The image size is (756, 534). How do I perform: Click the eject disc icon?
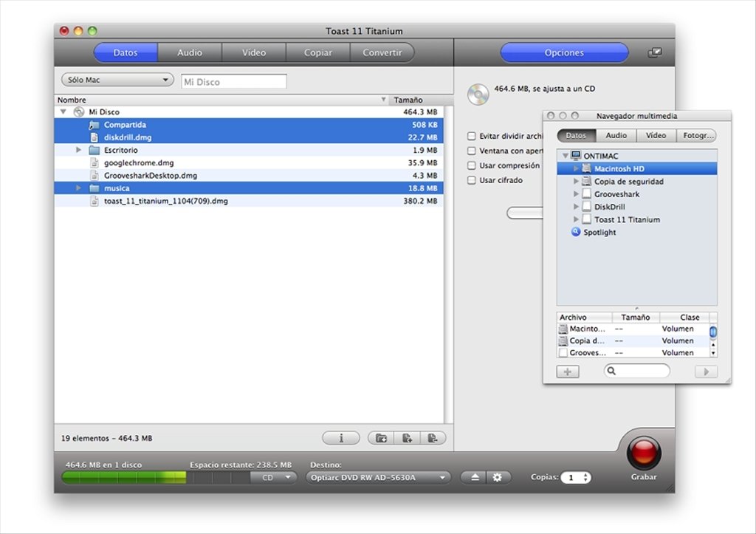coord(475,477)
